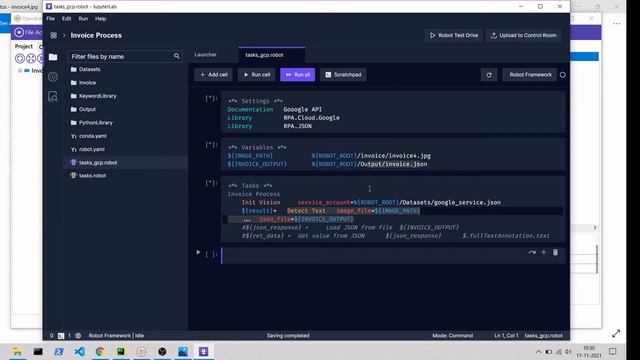Screen dimensions: 640x360
Task: Open the Run menu
Action: click(83, 19)
